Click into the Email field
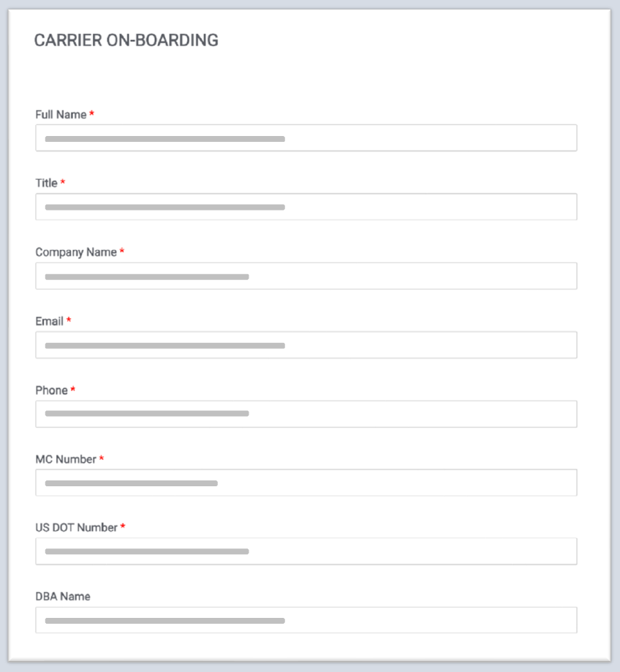The height and width of the screenshot is (672, 620). click(x=306, y=345)
